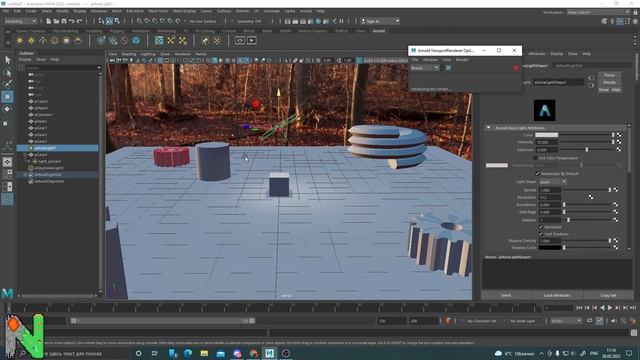This screenshot has height=360, width=640.
Task: Switch to single perspective view layout
Action: [7, 162]
